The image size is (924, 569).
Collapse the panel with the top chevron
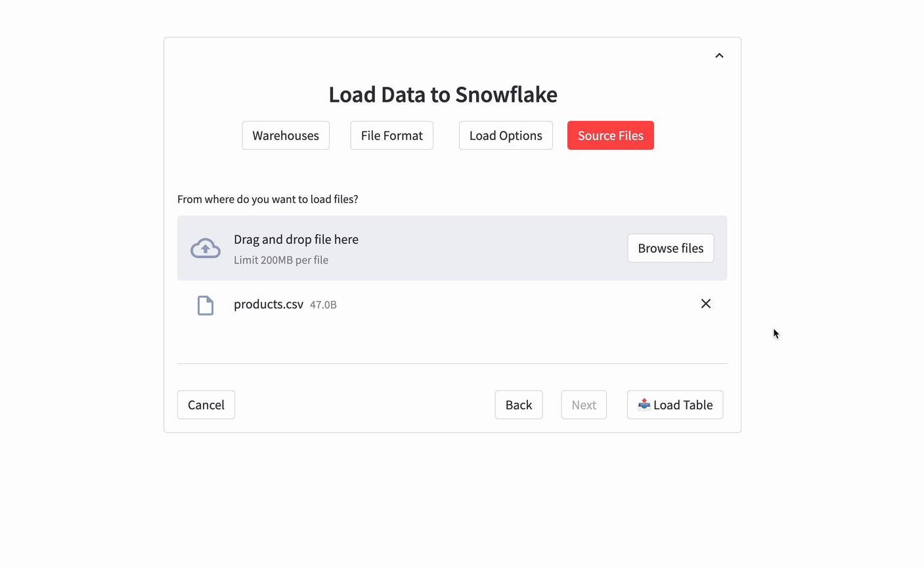(719, 56)
